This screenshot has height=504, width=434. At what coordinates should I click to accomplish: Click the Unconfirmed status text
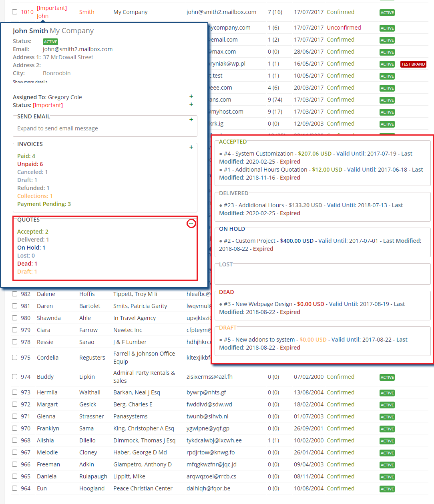click(x=344, y=28)
